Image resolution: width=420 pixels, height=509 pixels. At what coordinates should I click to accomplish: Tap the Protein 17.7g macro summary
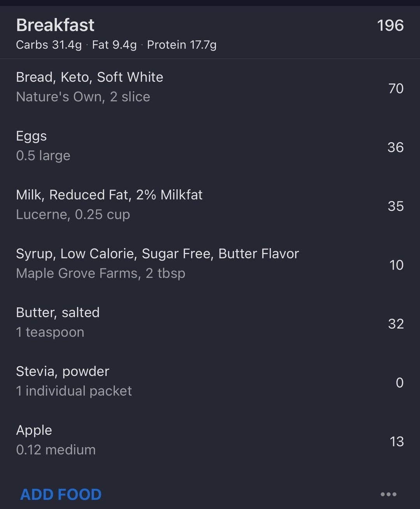(182, 45)
